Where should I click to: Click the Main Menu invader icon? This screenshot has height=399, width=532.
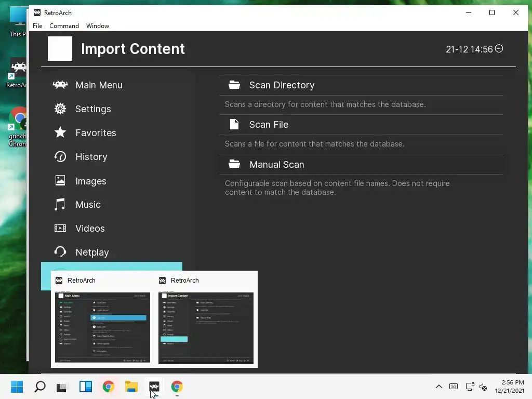[x=60, y=85]
